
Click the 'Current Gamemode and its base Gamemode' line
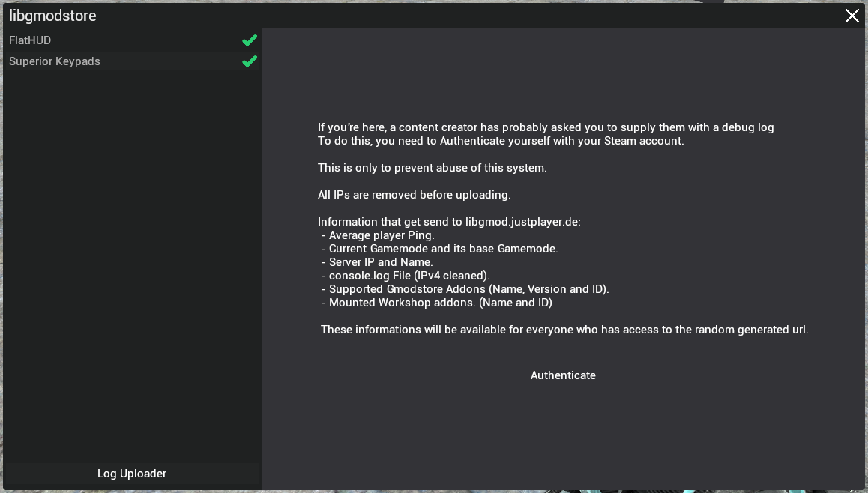(439, 249)
